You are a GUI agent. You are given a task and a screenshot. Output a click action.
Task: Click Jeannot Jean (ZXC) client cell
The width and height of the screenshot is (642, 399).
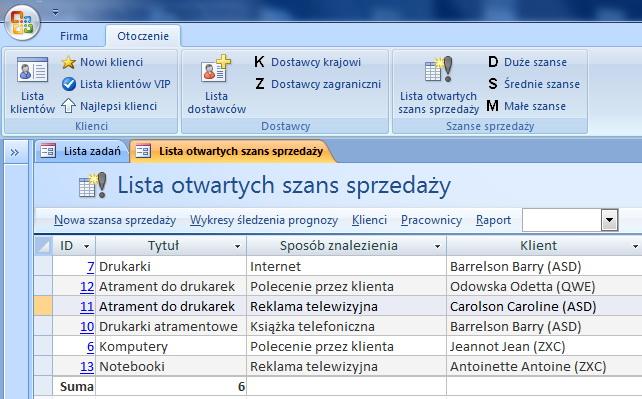pyautogui.click(x=545, y=347)
